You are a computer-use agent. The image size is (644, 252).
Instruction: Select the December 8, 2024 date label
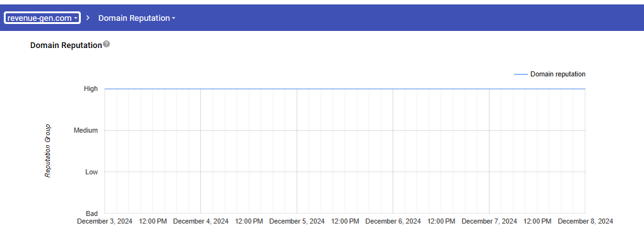[x=585, y=221]
